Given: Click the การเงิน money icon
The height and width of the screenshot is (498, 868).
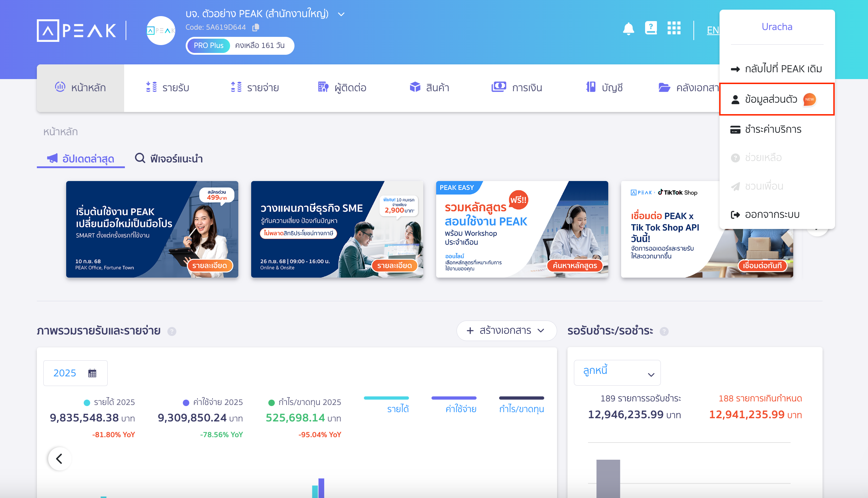Looking at the screenshot, I should (x=499, y=87).
